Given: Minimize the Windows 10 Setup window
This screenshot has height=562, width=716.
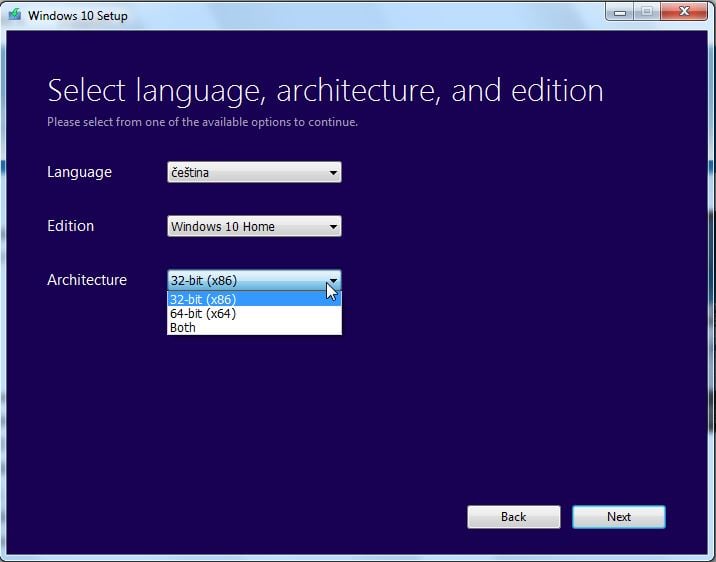Looking at the screenshot, I should point(620,12).
